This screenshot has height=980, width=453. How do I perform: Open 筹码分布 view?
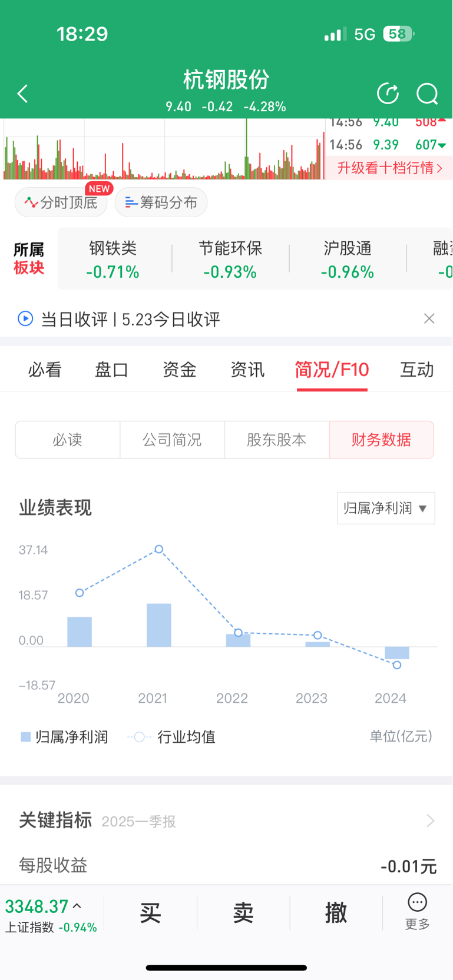pyautogui.click(x=161, y=202)
